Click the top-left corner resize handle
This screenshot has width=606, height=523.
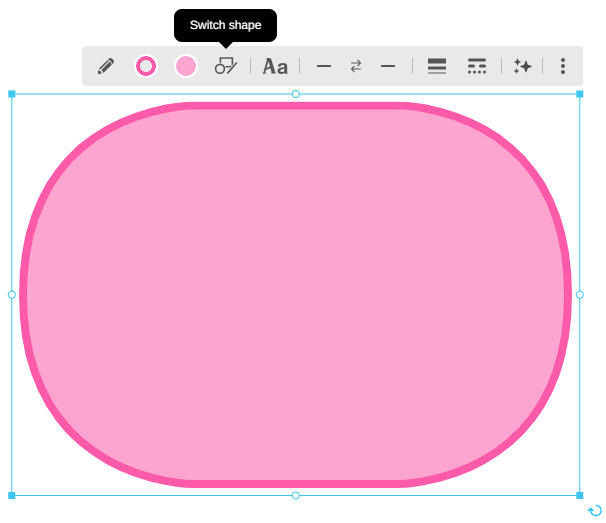point(12,94)
